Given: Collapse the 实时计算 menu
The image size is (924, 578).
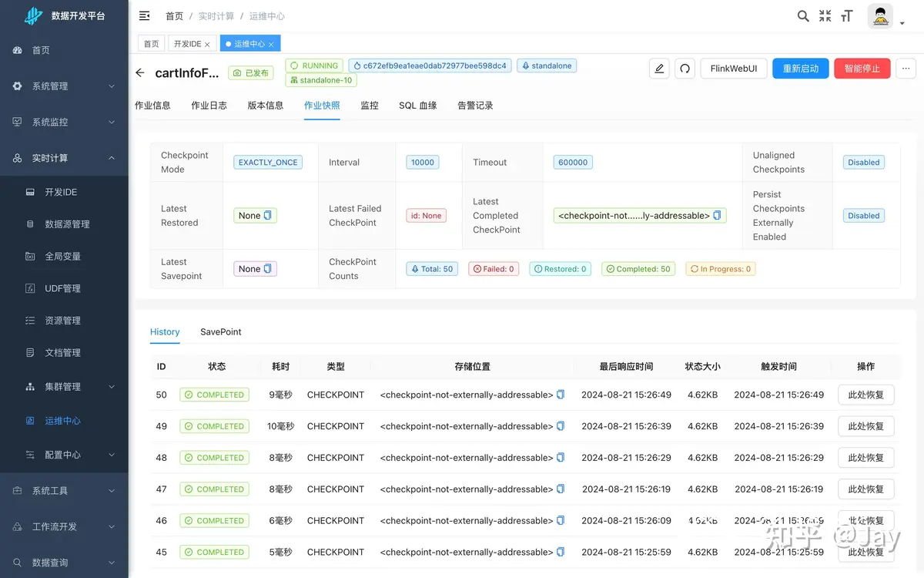Looking at the screenshot, I should tap(64, 158).
